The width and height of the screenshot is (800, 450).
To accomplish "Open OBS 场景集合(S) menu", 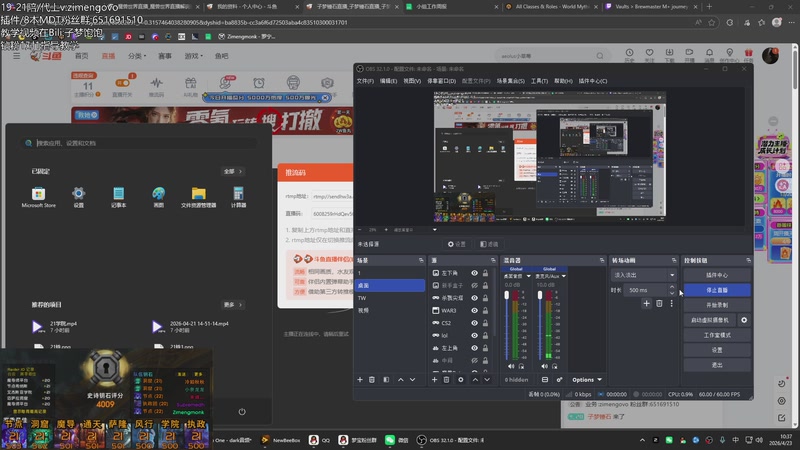I will (511, 81).
